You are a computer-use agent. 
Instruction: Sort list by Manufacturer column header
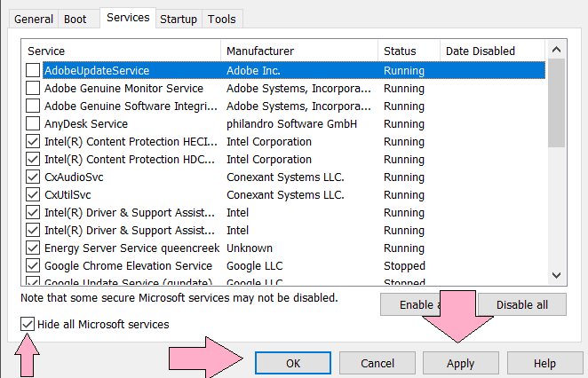point(298,51)
